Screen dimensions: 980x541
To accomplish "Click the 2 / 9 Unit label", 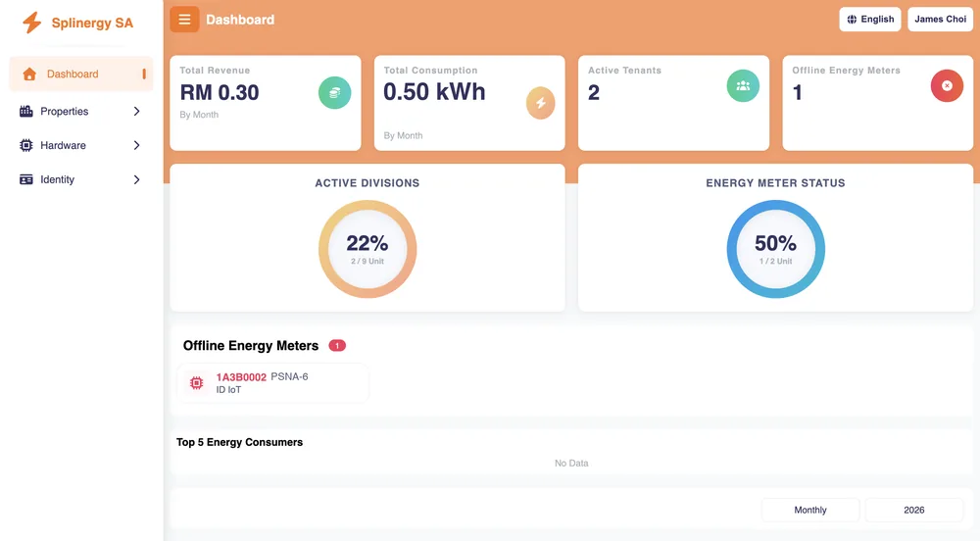I will (x=367, y=261).
